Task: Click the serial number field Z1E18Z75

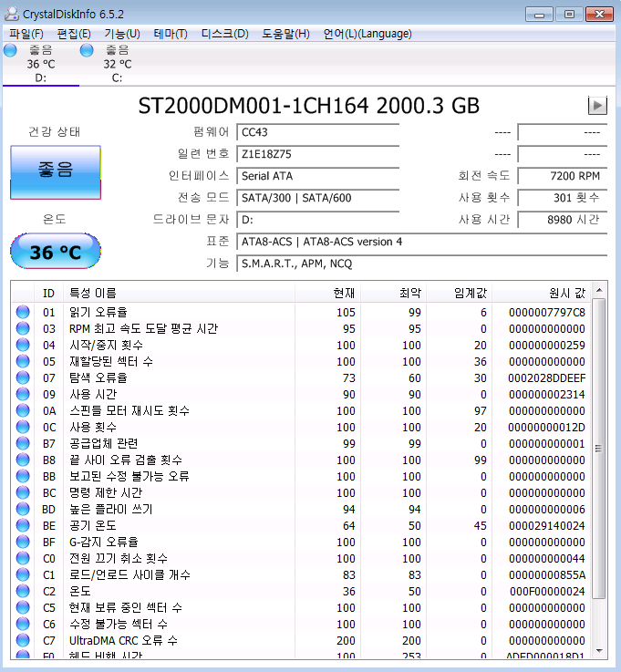Action: pos(317,154)
